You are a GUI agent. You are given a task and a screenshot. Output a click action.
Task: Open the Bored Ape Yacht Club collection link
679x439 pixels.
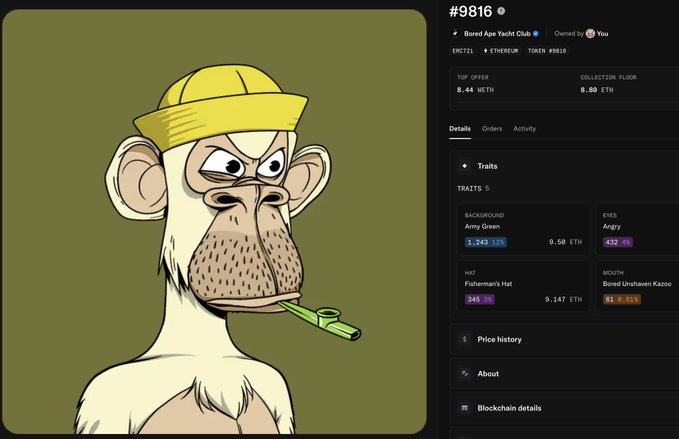coord(497,33)
